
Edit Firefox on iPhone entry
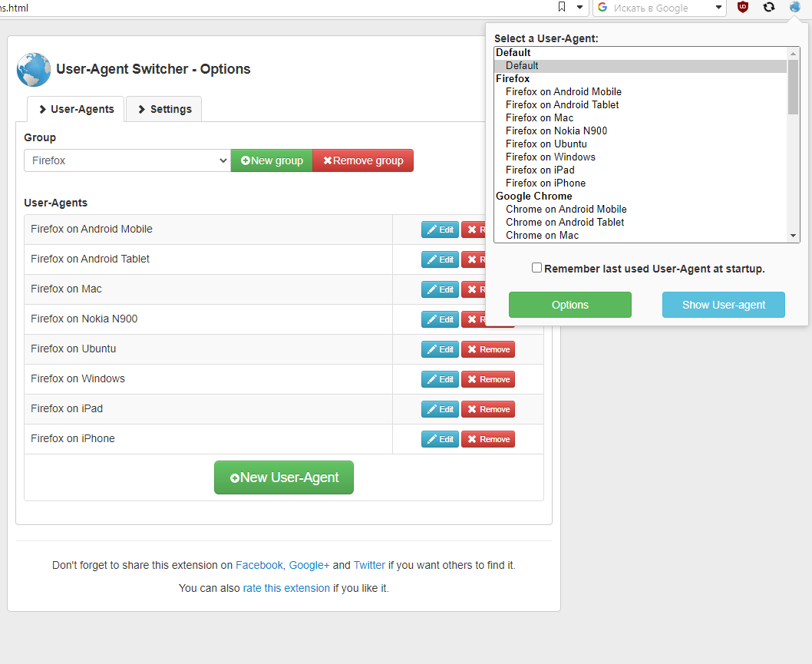pyautogui.click(x=441, y=439)
